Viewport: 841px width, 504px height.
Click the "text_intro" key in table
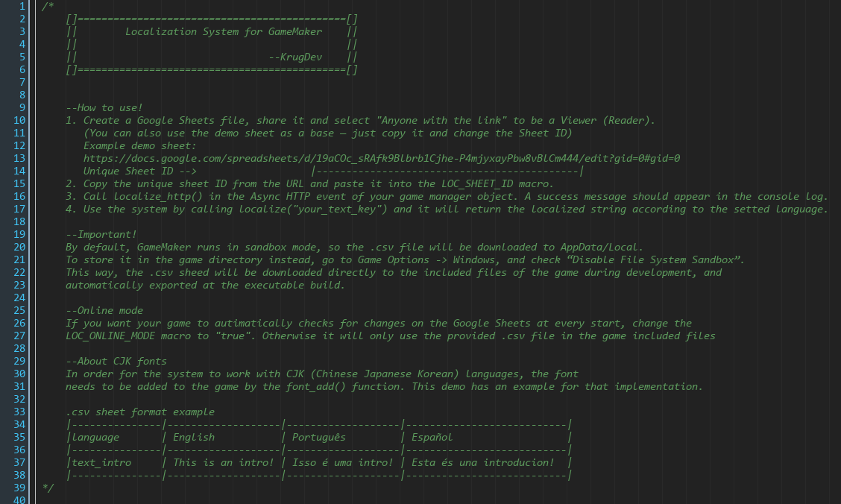click(x=101, y=463)
